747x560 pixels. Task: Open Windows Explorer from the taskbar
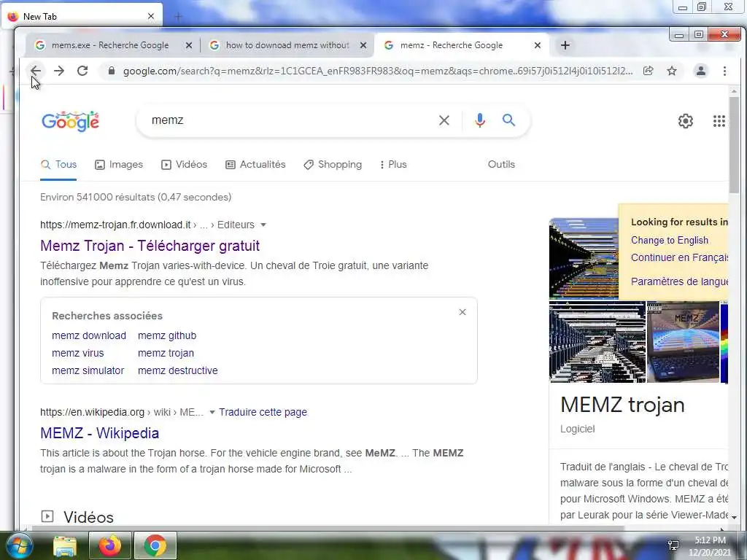(65, 545)
